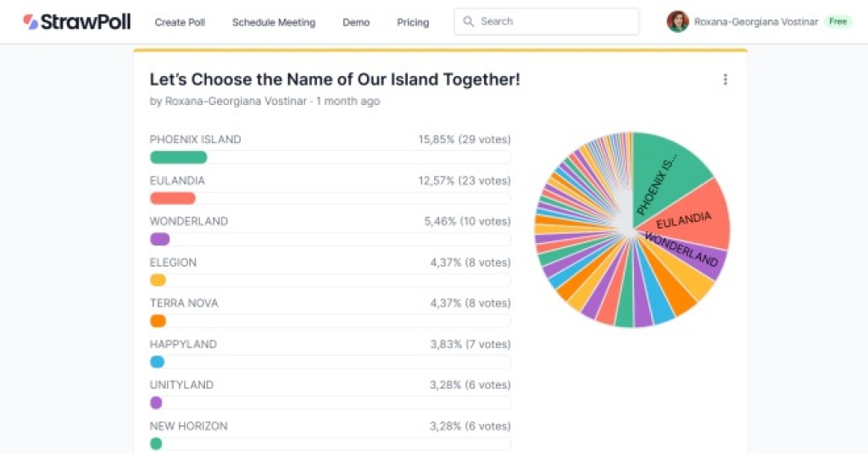
Task: Open the poll's three-dot options menu
Action: [725, 80]
